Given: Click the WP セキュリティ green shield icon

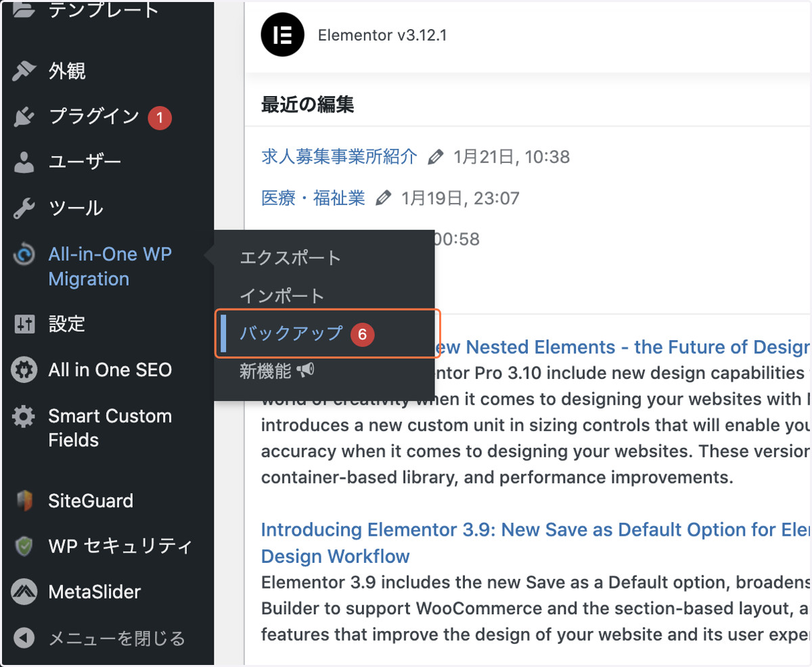Looking at the screenshot, I should point(24,546).
